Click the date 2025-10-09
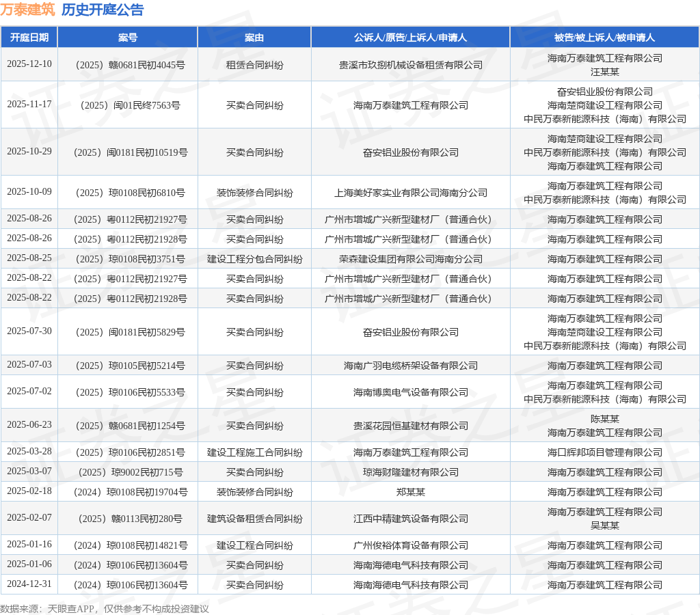This screenshot has height=615, width=700. (29, 191)
